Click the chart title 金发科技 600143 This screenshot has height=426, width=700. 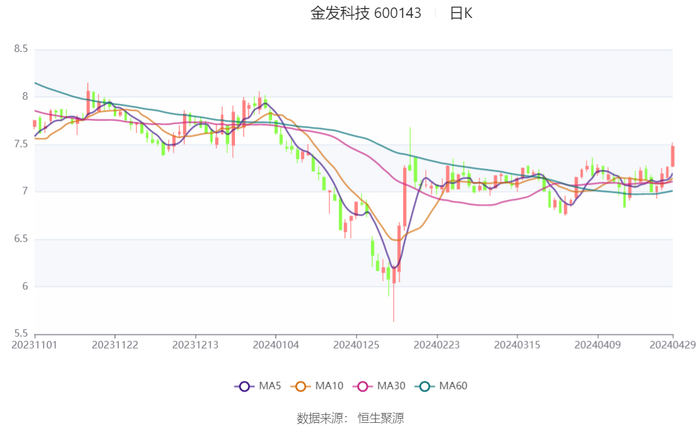366,13
